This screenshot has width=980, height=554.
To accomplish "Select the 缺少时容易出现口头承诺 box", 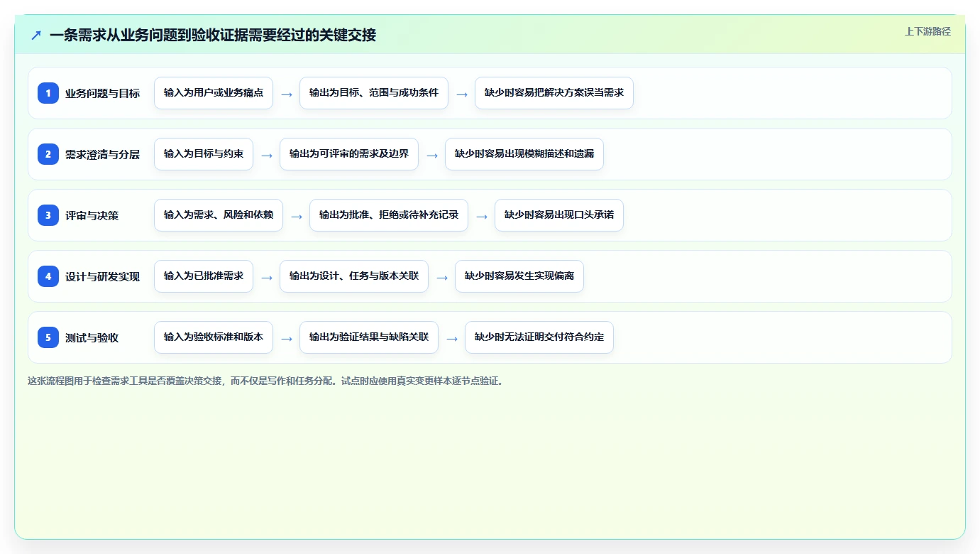I will [x=559, y=215].
